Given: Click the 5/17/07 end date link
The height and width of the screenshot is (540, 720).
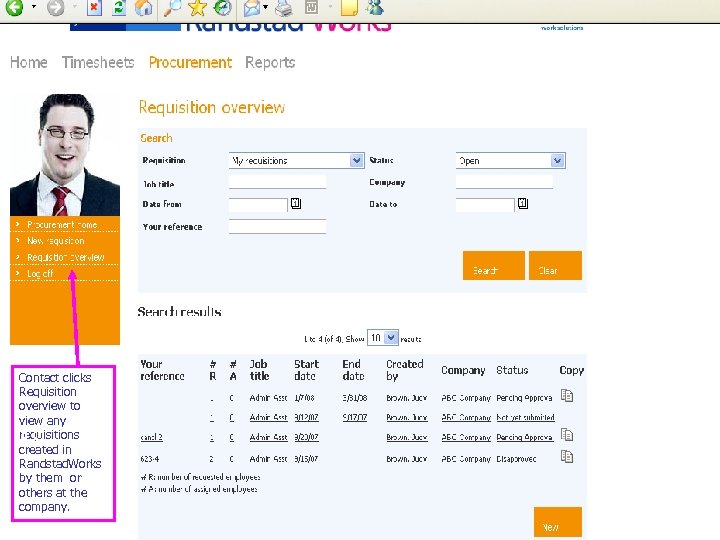Looking at the screenshot, I should tap(354, 417).
